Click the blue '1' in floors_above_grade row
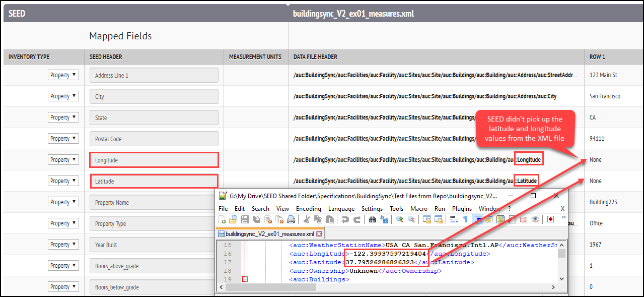The width and height of the screenshot is (644, 297). [x=590, y=265]
